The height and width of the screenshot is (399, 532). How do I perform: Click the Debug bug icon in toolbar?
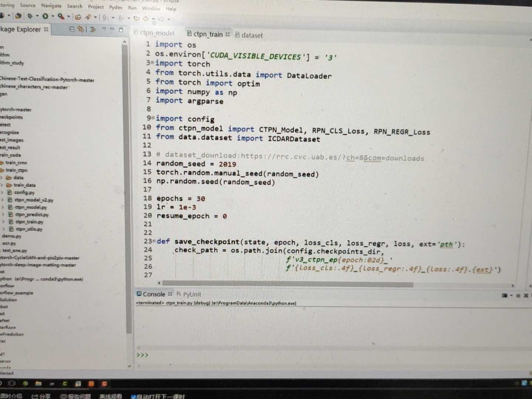coord(30,16)
